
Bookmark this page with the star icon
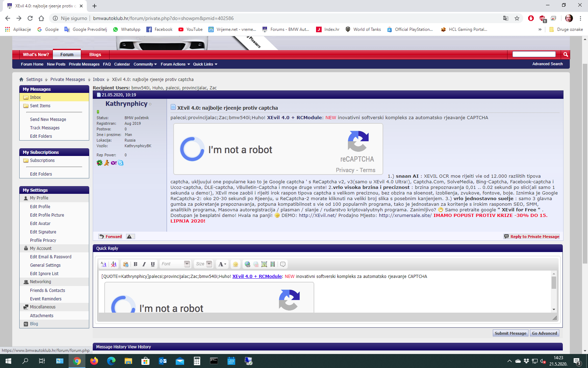click(517, 18)
